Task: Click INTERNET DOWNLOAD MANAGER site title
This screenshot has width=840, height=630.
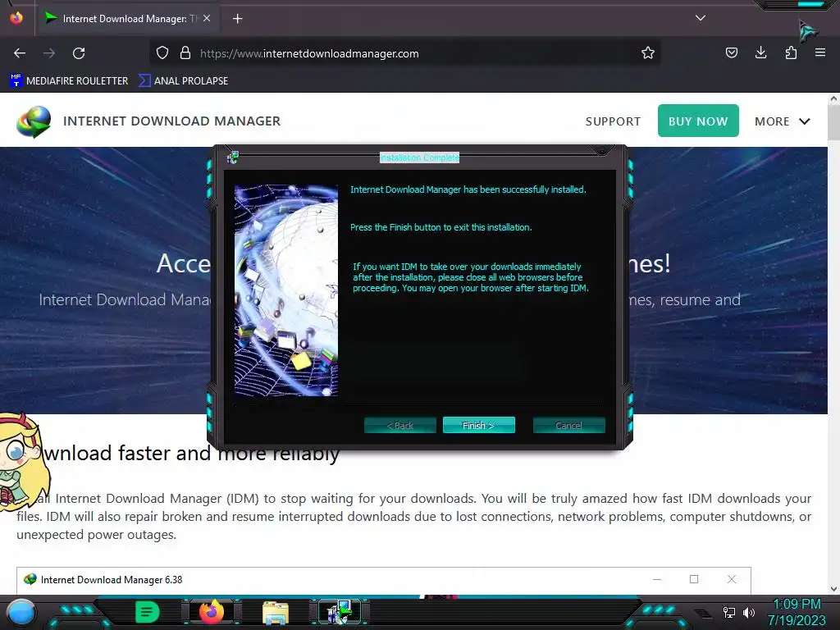Action: (x=171, y=121)
